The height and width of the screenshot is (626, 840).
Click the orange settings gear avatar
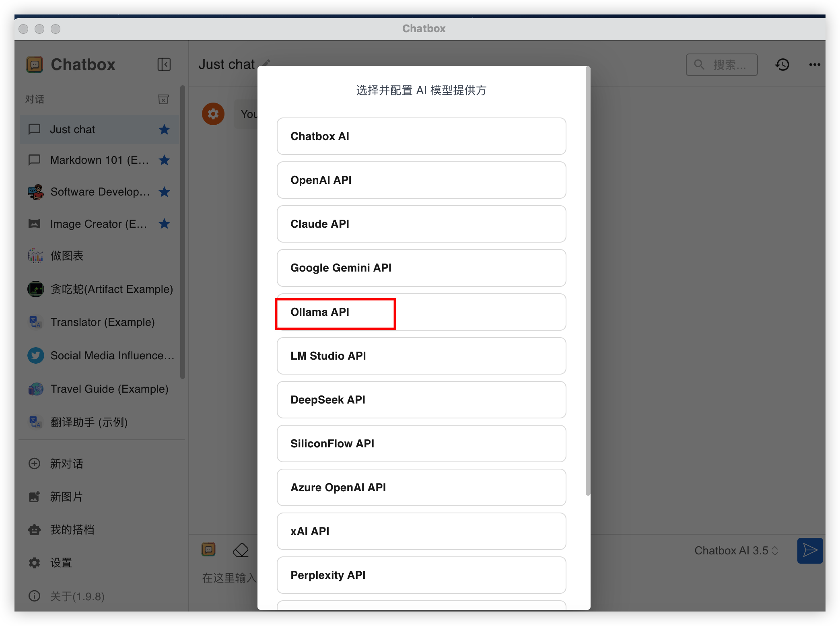click(213, 114)
